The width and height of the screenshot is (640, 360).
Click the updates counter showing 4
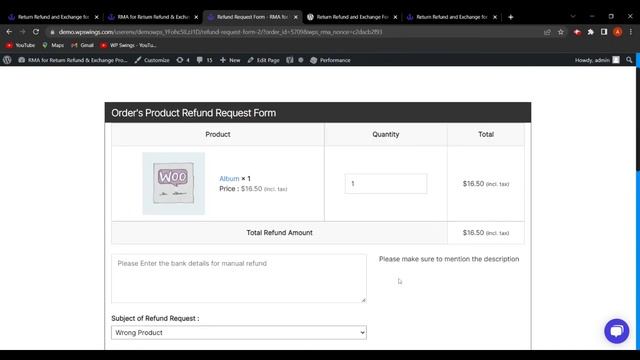point(182,60)
